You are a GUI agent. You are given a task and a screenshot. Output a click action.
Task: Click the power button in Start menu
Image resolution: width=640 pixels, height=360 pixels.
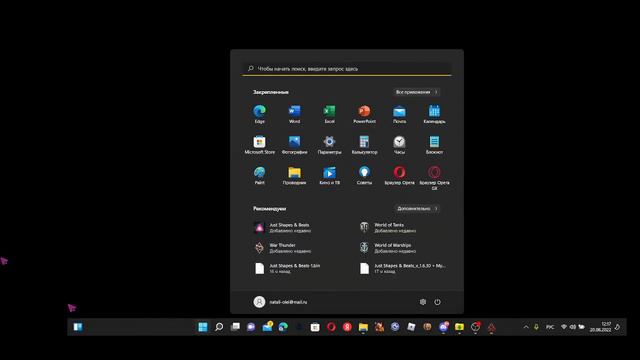coord(437,302)
